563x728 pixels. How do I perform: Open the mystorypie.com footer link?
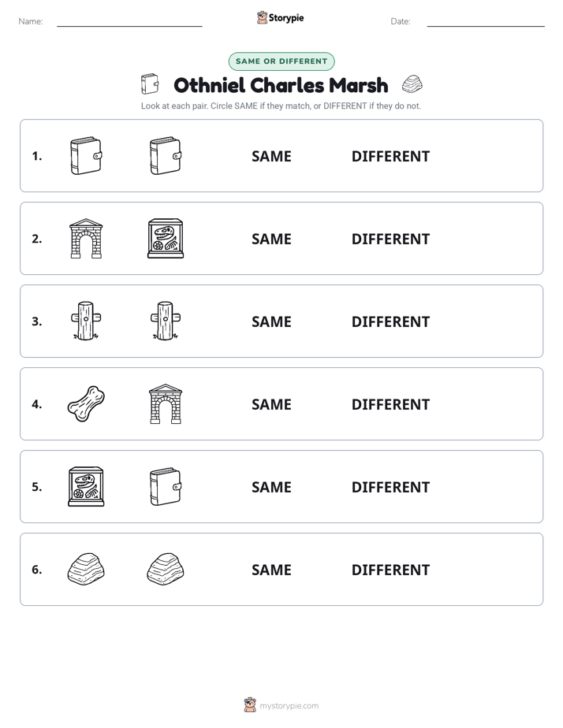pos(281,705)
